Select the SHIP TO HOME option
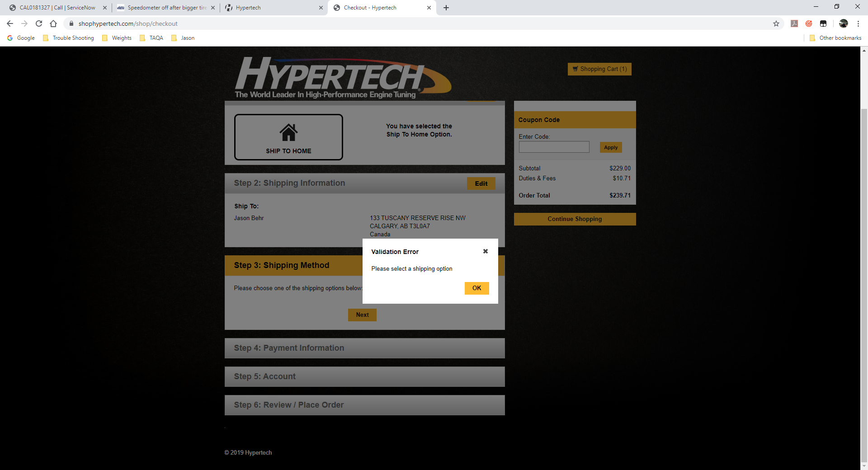 (288, 137)
